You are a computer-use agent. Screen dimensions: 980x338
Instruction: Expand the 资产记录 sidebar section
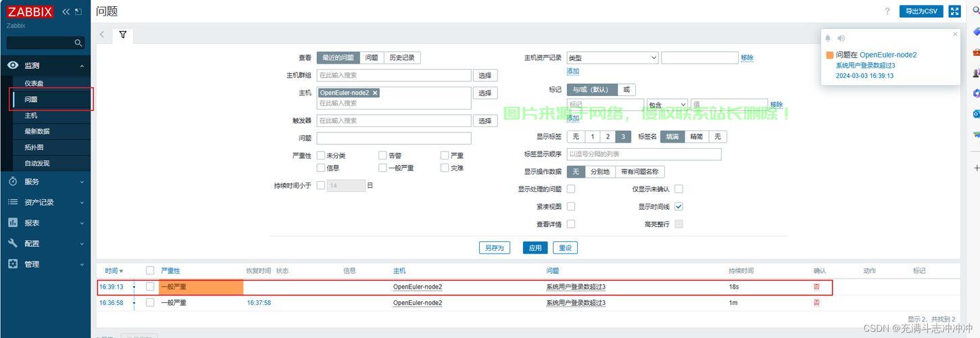82,203
